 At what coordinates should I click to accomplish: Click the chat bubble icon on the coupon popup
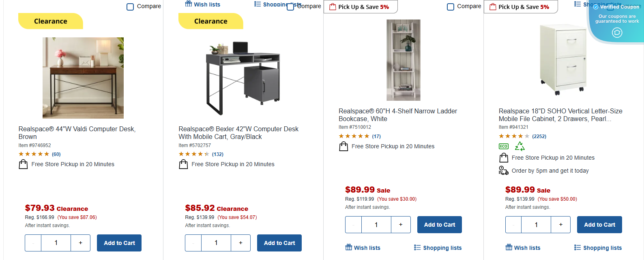[x=617, y=32]
